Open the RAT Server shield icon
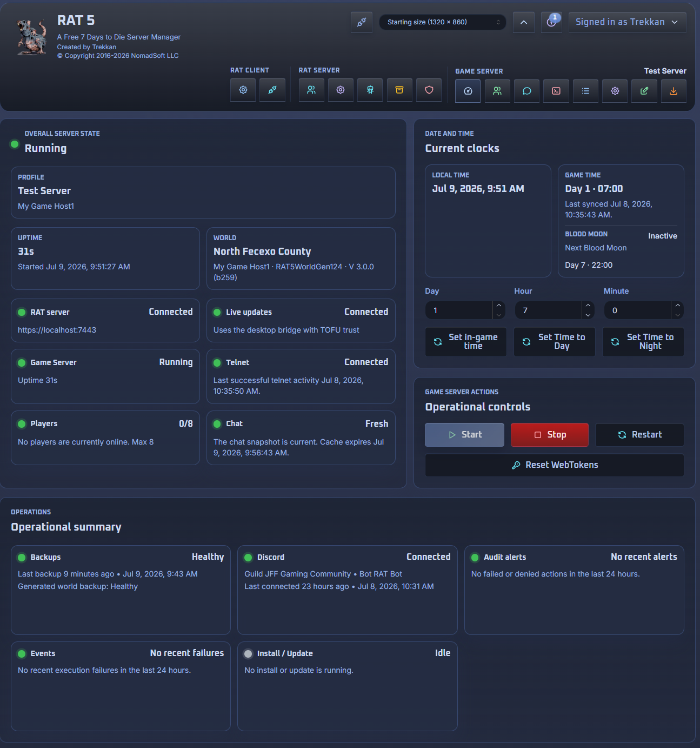The height and width of the screenshot is (748, 700). [x=429, y=90]
